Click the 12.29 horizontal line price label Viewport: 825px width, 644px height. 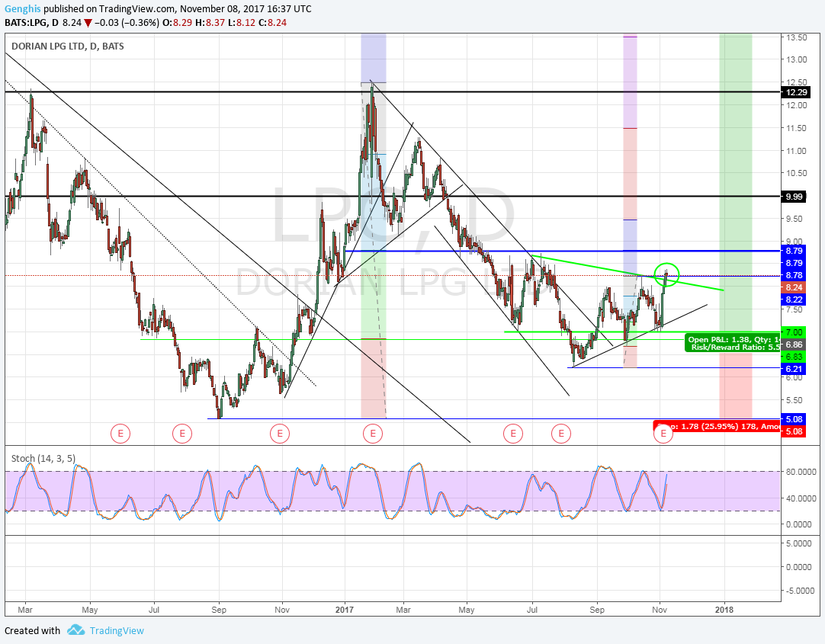pyautogui.click(x=794, y=92)
